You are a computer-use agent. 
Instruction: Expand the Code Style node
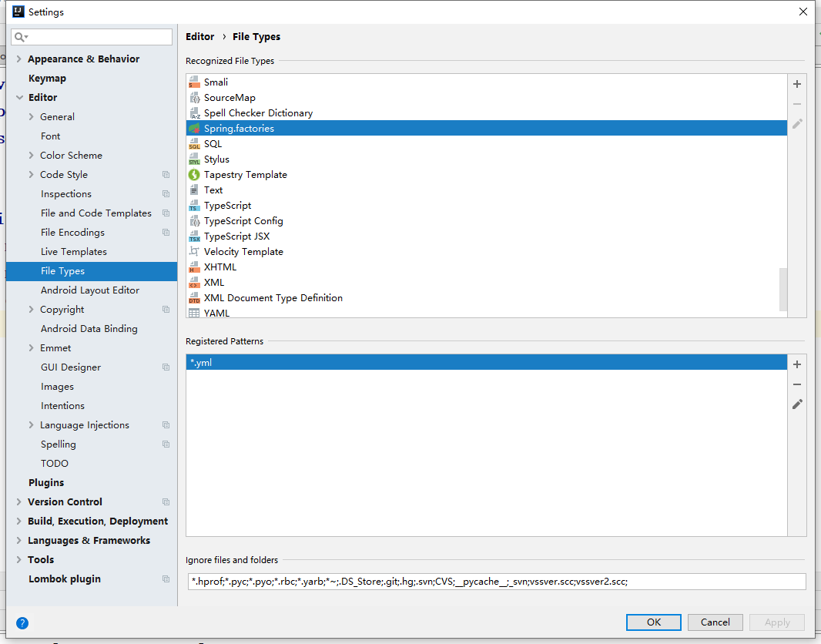tap(31, 174)
